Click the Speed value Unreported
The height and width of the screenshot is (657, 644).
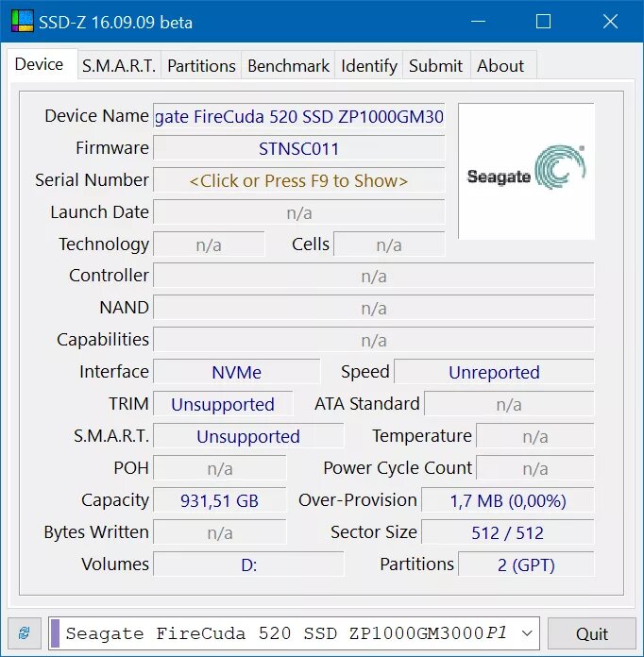pyautogui.click(x=494, y=372)
